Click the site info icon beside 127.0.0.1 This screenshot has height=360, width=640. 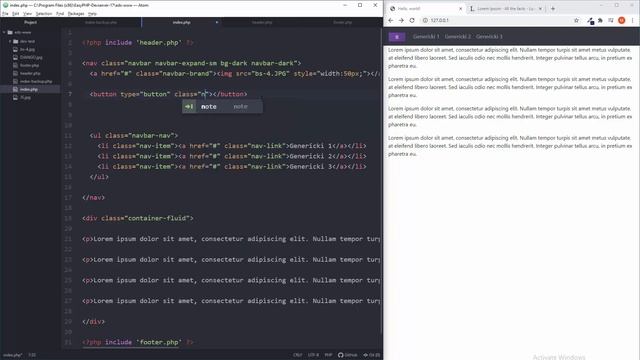(x=425, y=20)
